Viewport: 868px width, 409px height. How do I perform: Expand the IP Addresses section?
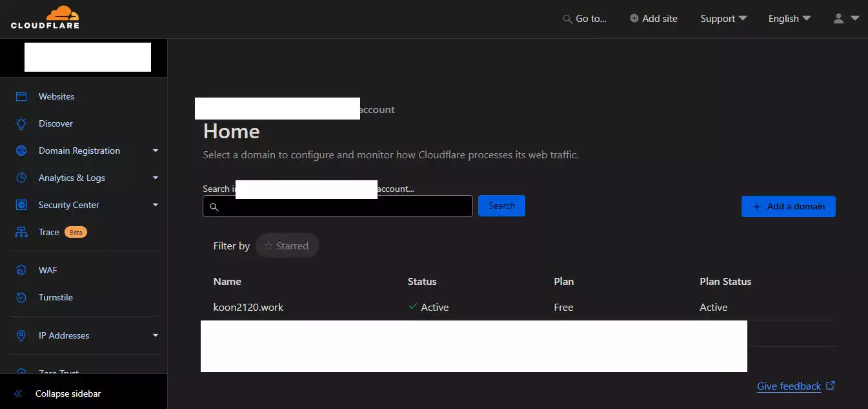(x=155, y=335)
